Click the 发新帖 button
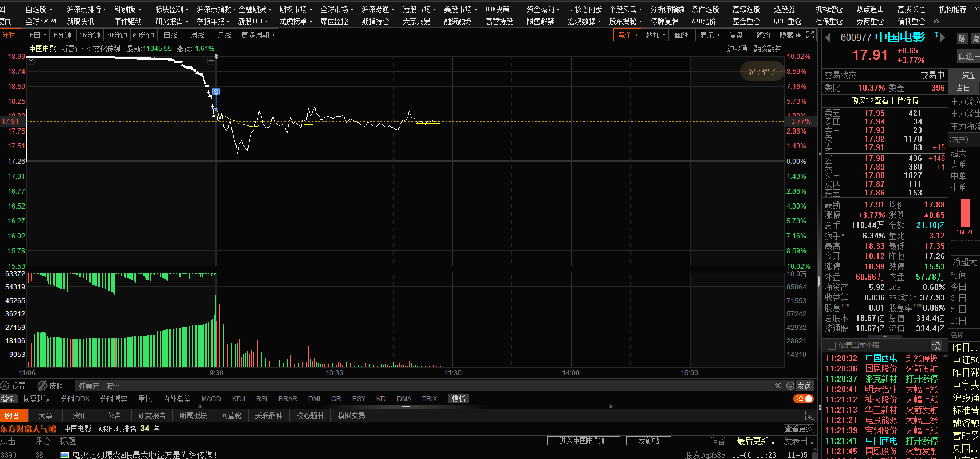This screenshot has width=980, height=459. point(648,441)
